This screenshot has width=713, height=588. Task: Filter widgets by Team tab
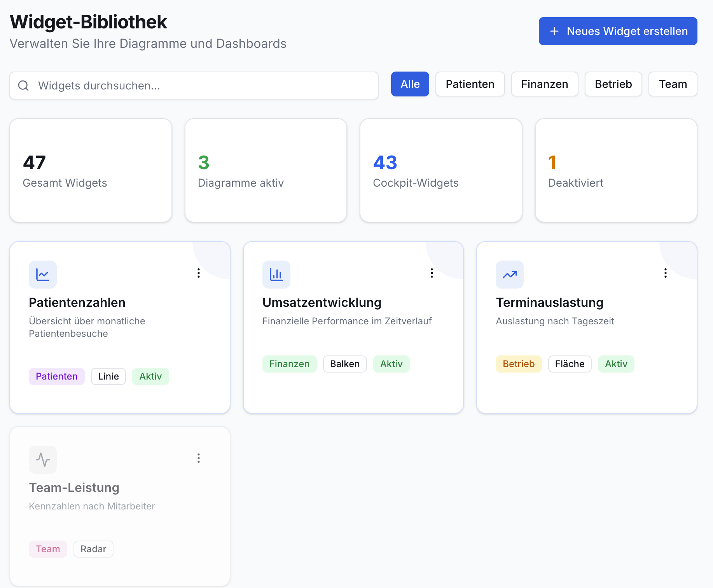[673, 84]
